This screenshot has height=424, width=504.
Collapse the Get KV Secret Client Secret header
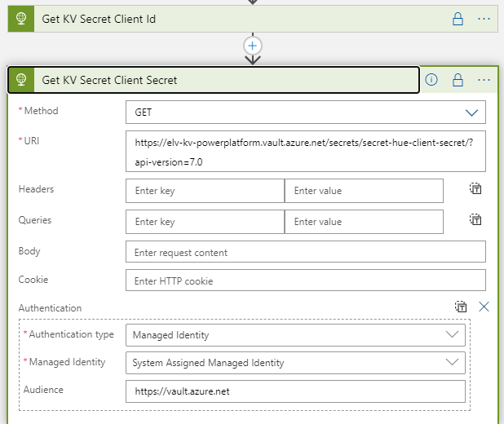pyautogui.click(x=214, y=80)
